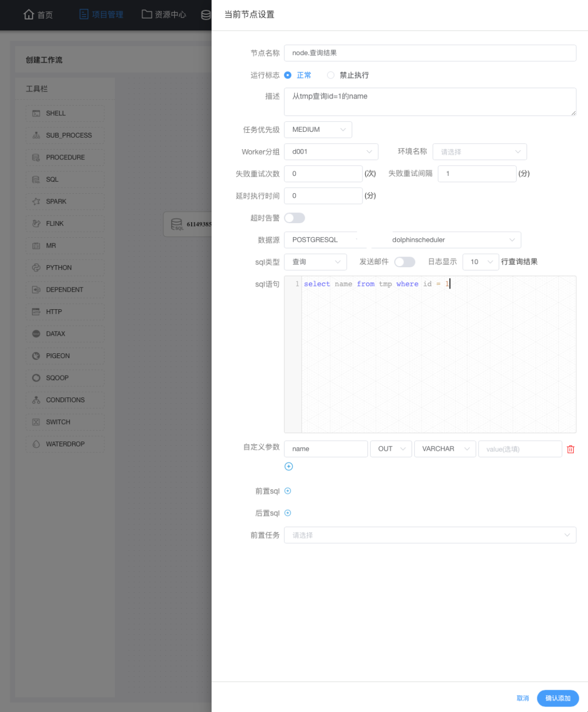This screenshot has width=588, height=712.
Task: Open the 环境名称 dropdown
Action: click(x=480, y=151)
